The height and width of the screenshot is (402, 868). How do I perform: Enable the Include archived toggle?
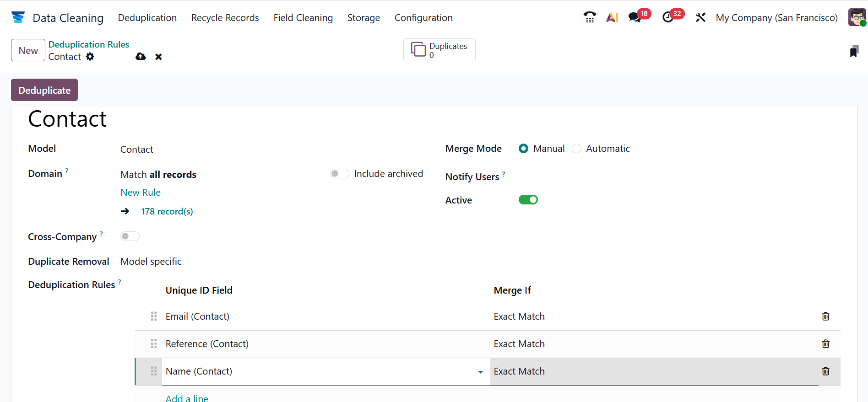(340, 174)
